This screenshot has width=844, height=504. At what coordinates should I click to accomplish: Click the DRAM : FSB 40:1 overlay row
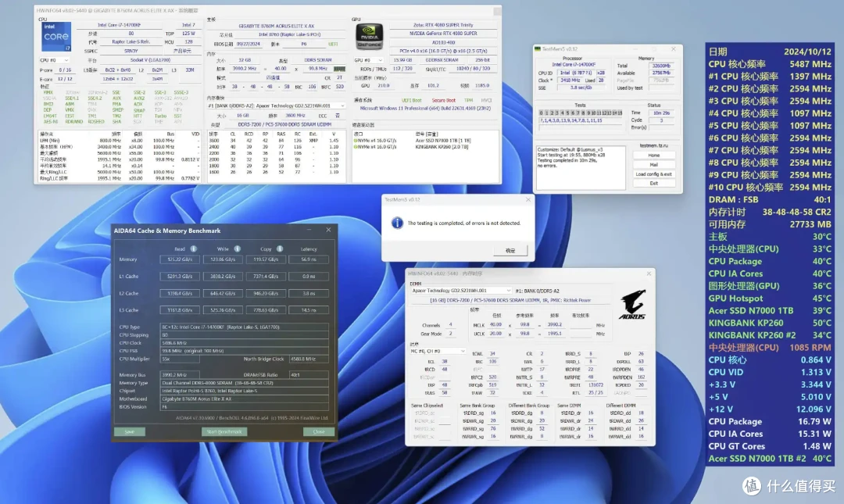pyautogui.click(x=770, y=200)
